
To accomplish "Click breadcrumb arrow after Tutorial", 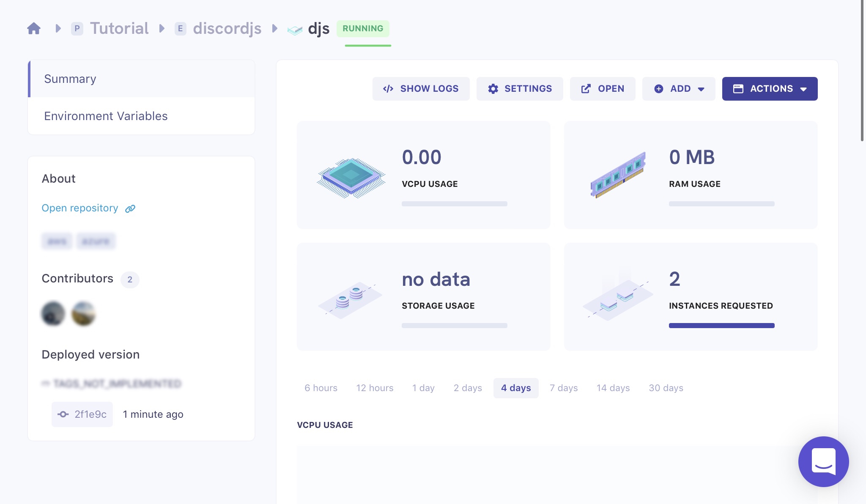I will click(x=162, y=29).
